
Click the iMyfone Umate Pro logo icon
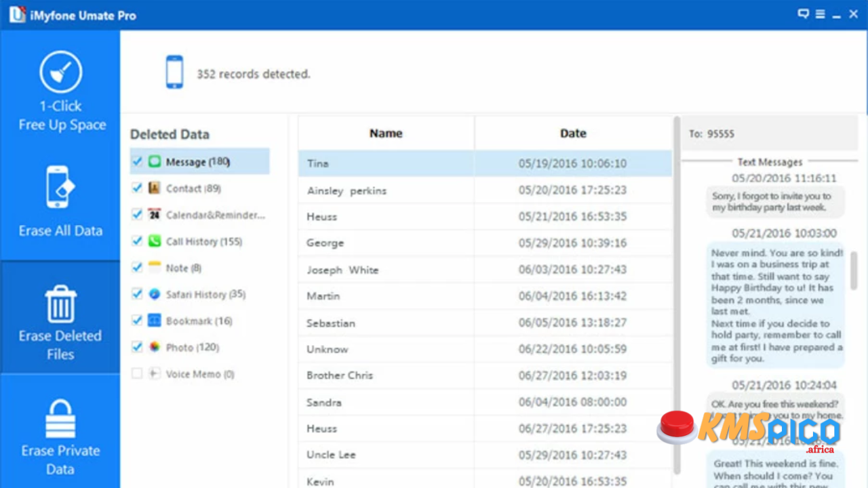[x=17, y=14]
